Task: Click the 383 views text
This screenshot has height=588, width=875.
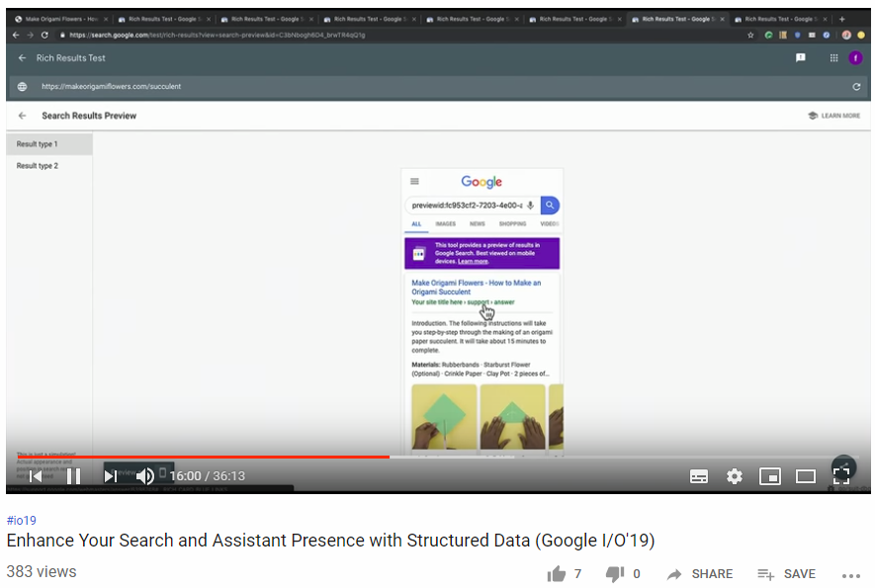Action: click(42, 572)
